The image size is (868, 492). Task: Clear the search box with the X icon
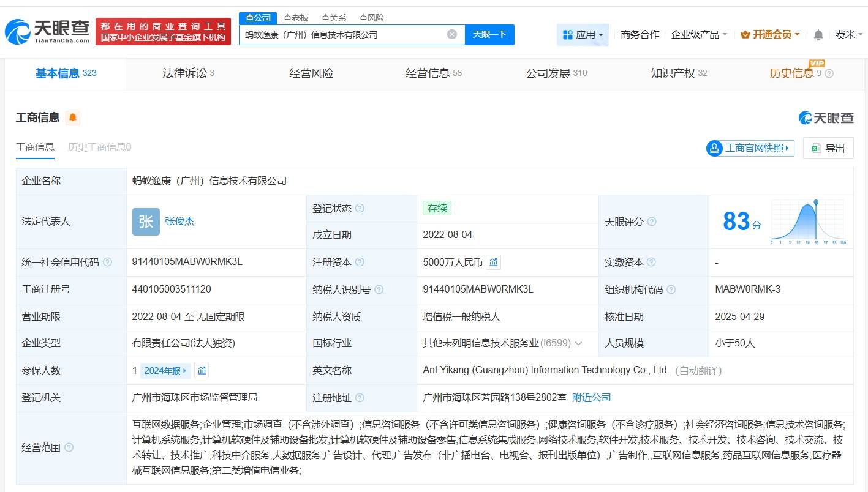click(452, 34)
